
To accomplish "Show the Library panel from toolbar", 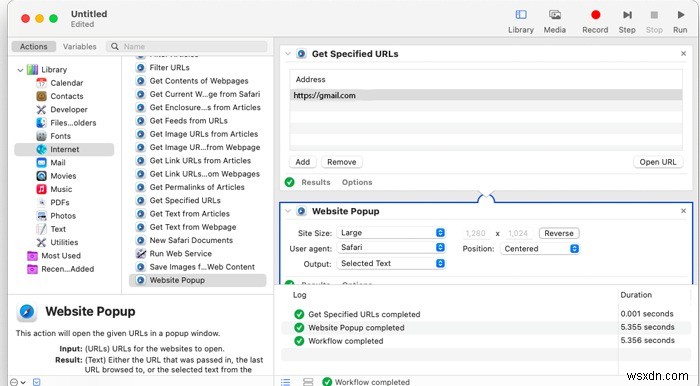I will point(521,21).
